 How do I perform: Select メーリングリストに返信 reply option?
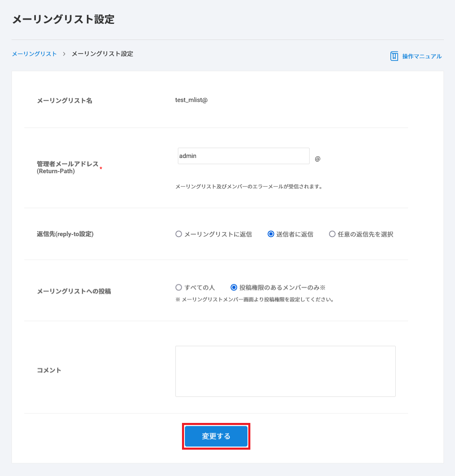[179, 234]
